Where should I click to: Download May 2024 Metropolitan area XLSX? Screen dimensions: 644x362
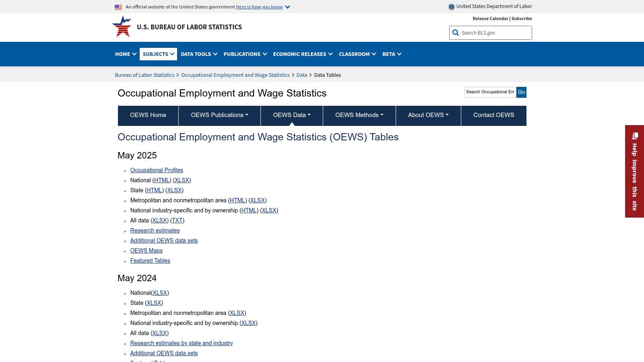(x=237, y=313)
